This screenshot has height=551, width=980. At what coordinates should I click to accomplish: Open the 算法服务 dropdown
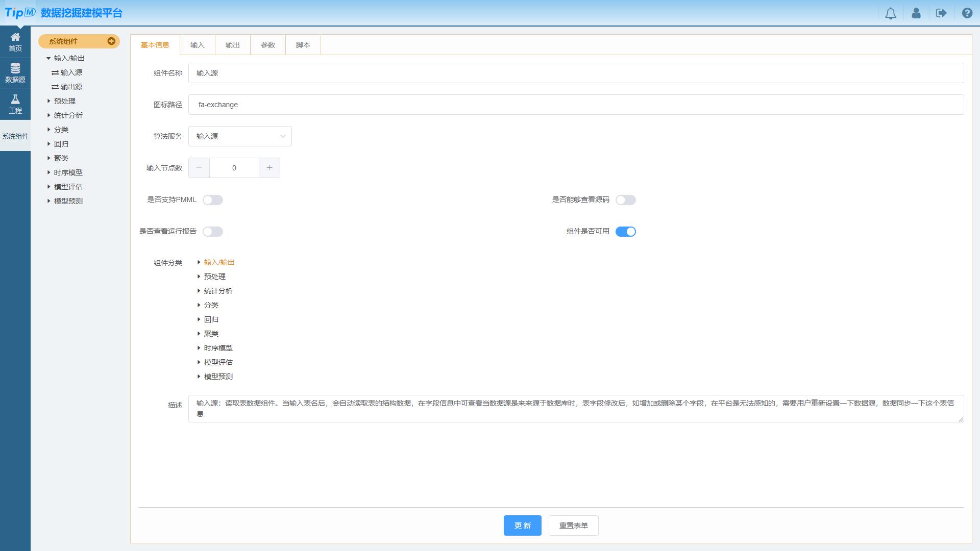click(240, 136)
